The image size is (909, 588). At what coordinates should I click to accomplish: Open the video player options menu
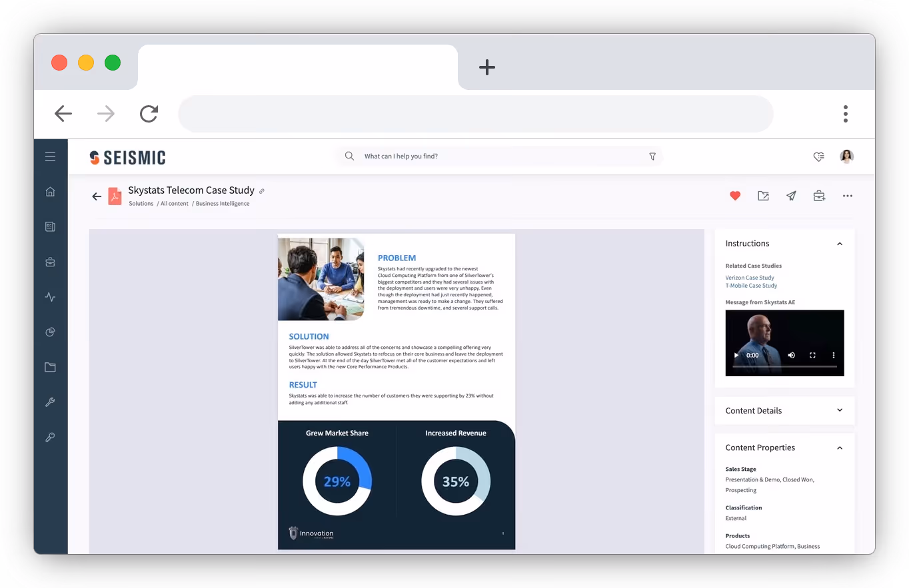click(834, 356)
